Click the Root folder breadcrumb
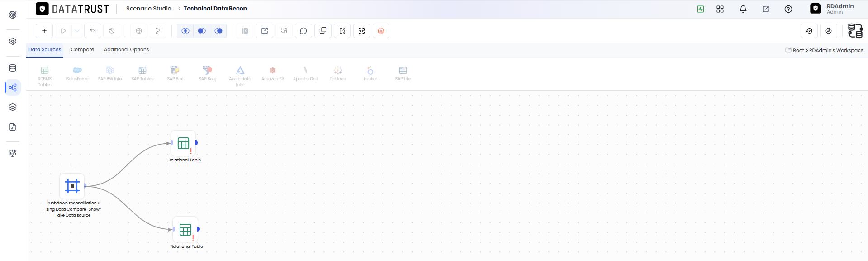 pyautogui.click(x=795, y=50)
